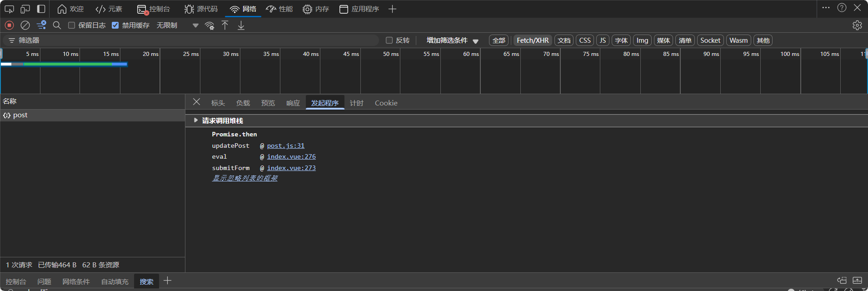Screen dimensions: 868x291
Task: Enable the 保留日志 checkbox
Action: 71,25
